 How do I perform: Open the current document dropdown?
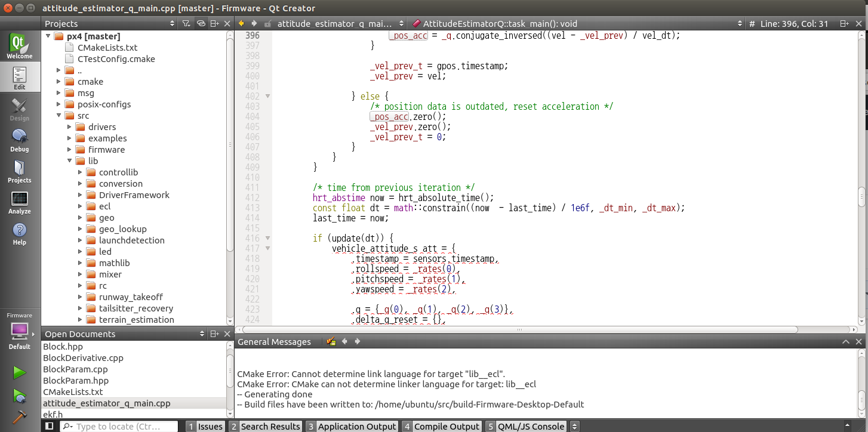pos(340,24)
